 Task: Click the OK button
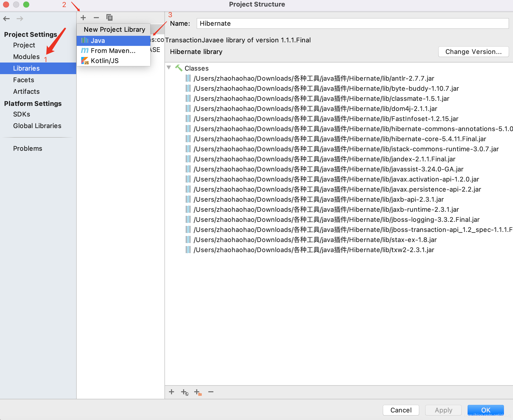click(x=486, y=410)
